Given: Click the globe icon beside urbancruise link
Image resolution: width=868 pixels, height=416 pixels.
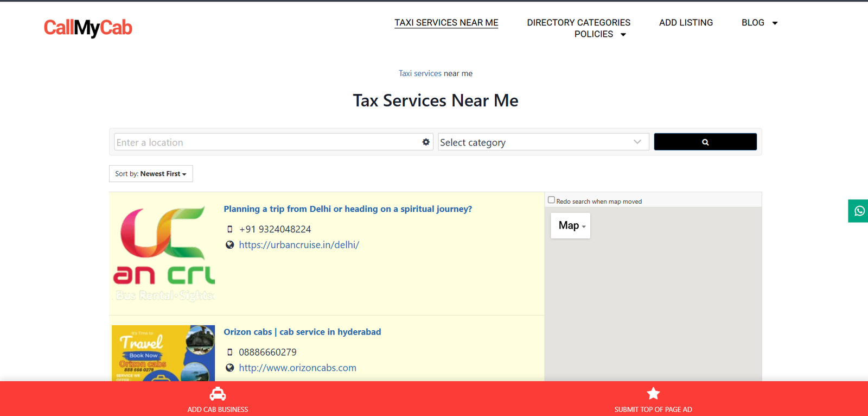Looking at the screenshot, I should pyautogui.click(x=230, y=245).
